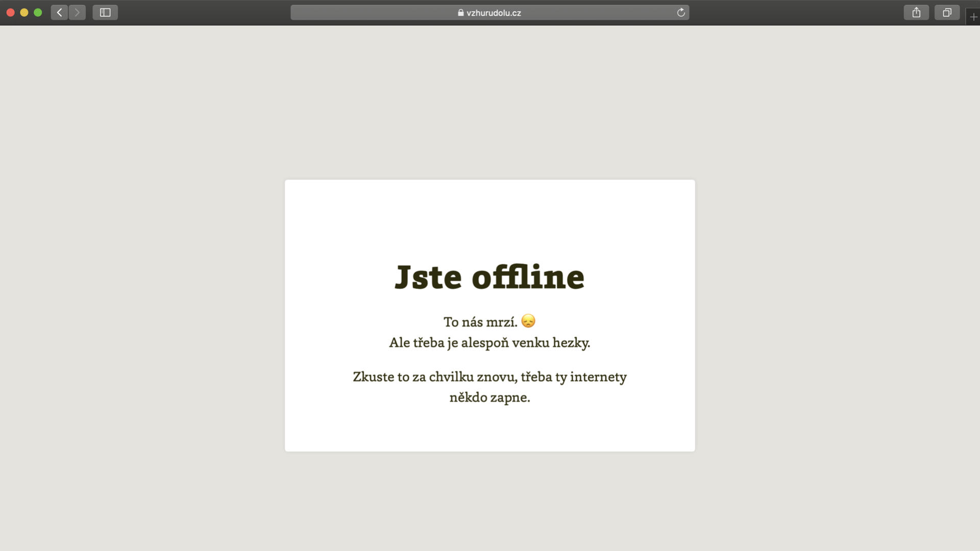Minimize the window with yellow button

pyautogui.click(x=24, y=13)
